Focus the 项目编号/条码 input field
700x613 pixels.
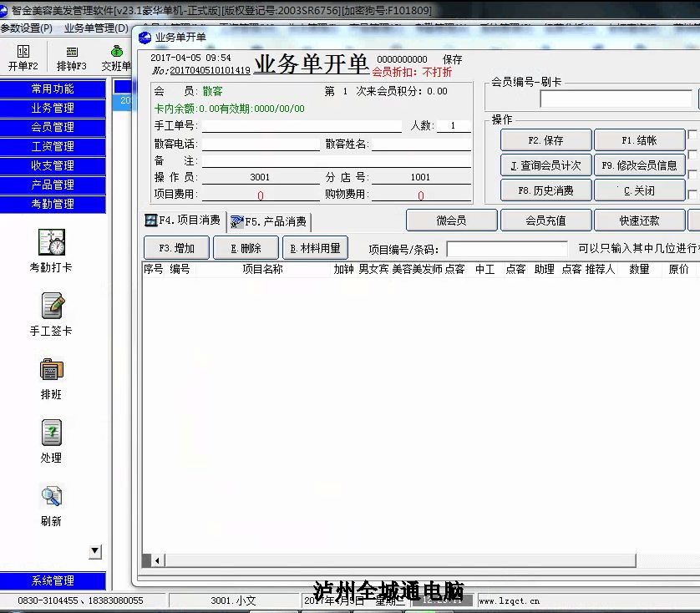[507, 249]
